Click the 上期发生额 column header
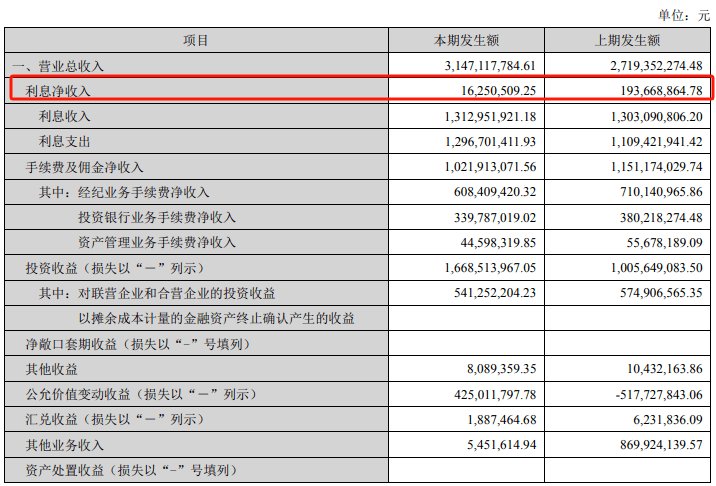 pos(627,41)
